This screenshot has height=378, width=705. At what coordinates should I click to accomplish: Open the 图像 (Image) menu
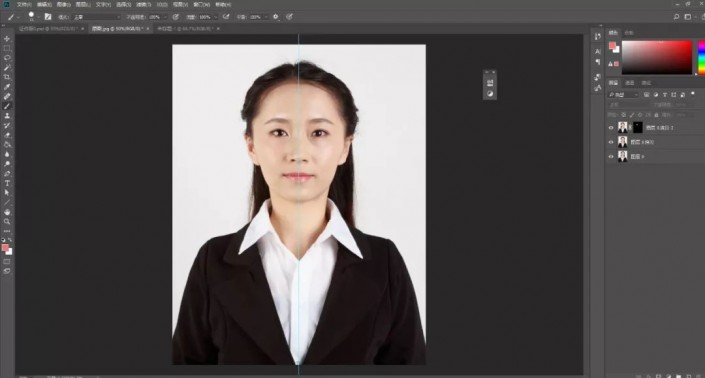63,4
